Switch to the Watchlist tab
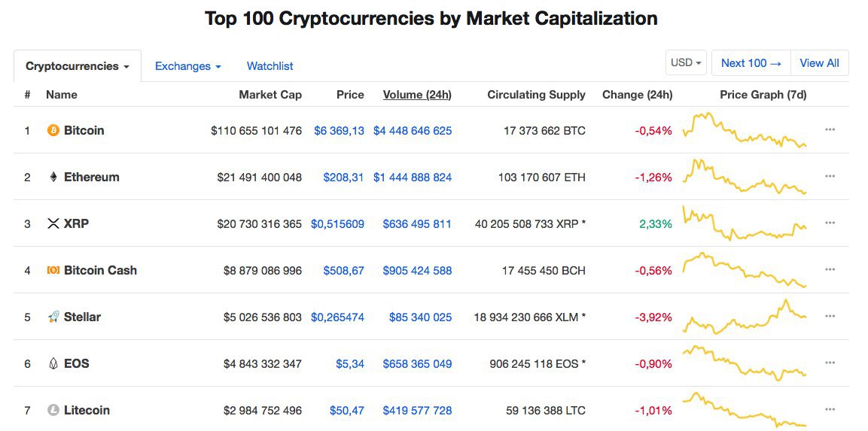 pyautogui.click(x=270, y=66)
